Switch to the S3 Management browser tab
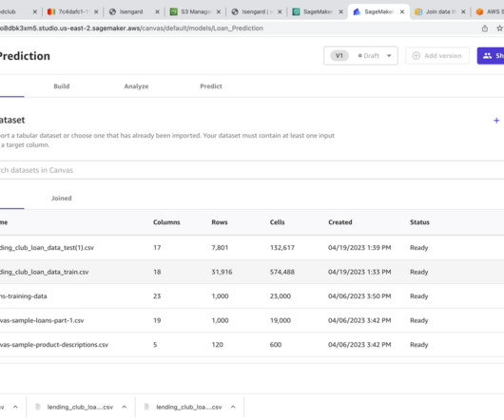The height and width of the screenshot is (420, 504). click(196, 12)
